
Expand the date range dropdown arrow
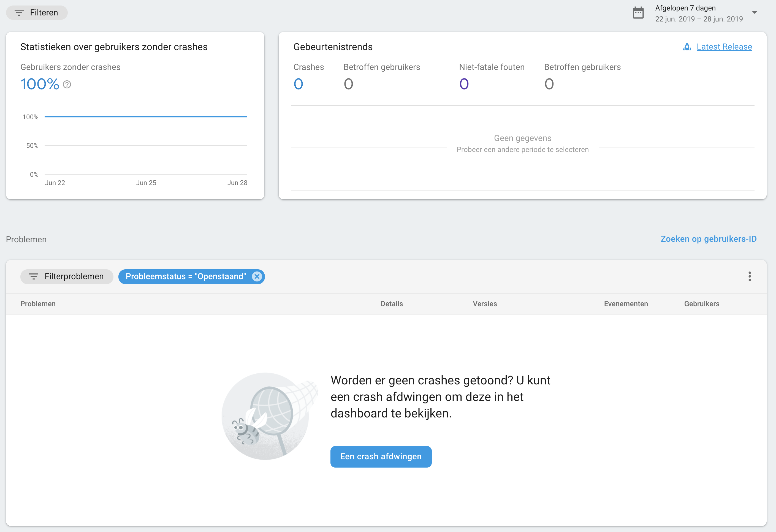click(x=754, y=12)
